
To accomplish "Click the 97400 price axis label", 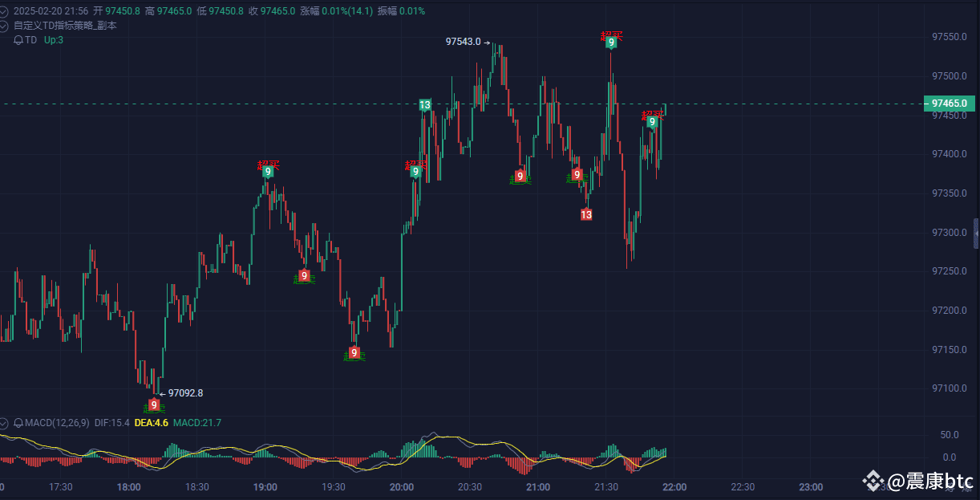I will (949, 154).
